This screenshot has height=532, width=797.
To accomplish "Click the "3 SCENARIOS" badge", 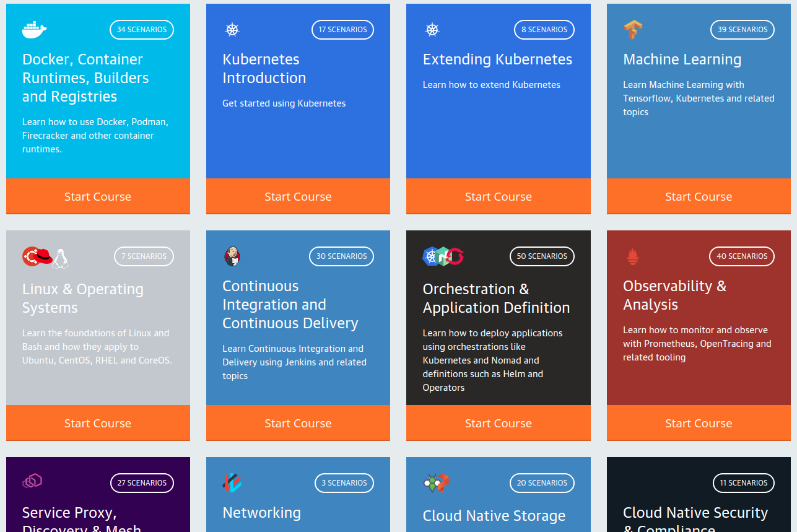I will click(344, 482).
